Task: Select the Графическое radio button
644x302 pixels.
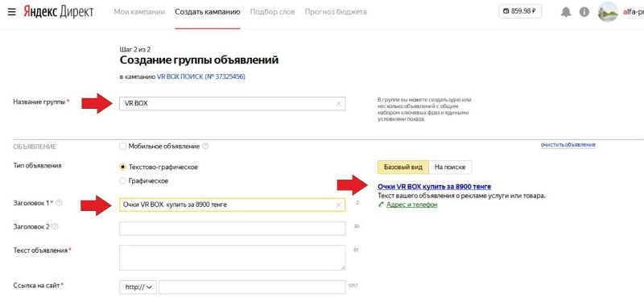Action: [x=122, y=180]
